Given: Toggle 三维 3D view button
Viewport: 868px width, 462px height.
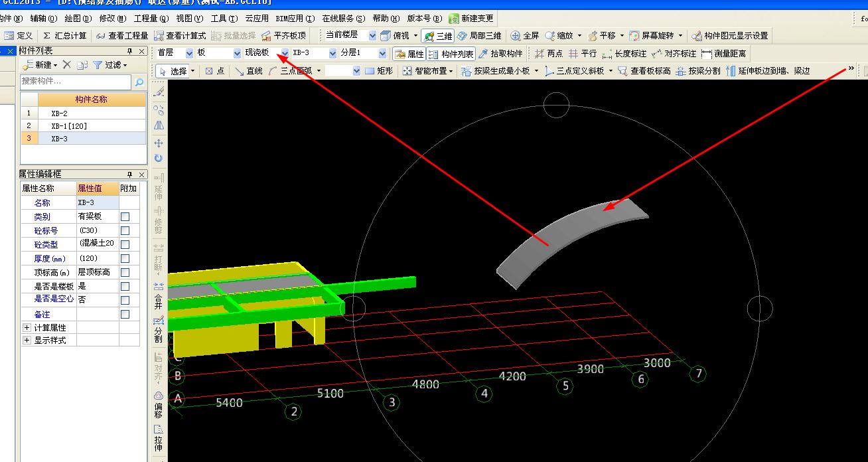Looking at the screenshot, I should click(x=438, y=36).
